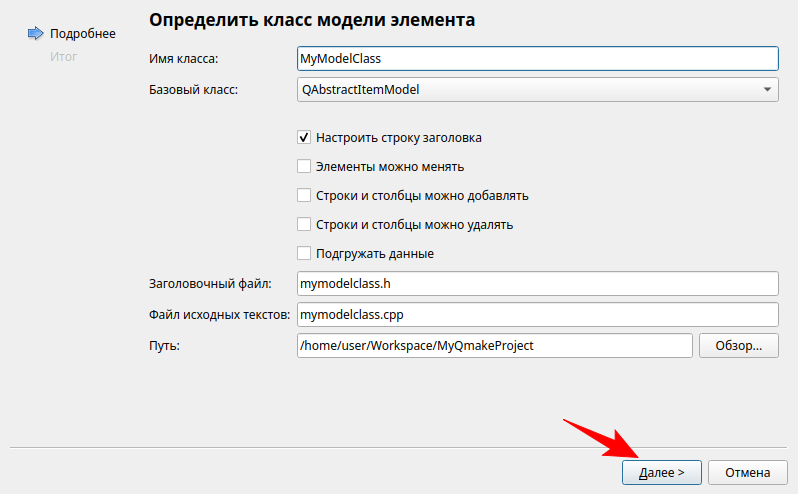Enable Строки и столбцы можно добавлять
This screenshot has width=798, height=494.
click(305, 196)
